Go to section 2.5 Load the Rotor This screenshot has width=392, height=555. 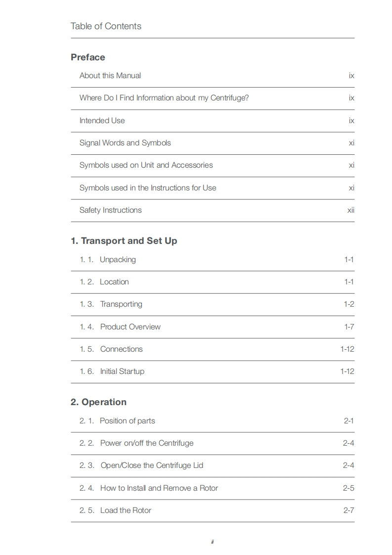click(x=126, y=510)
